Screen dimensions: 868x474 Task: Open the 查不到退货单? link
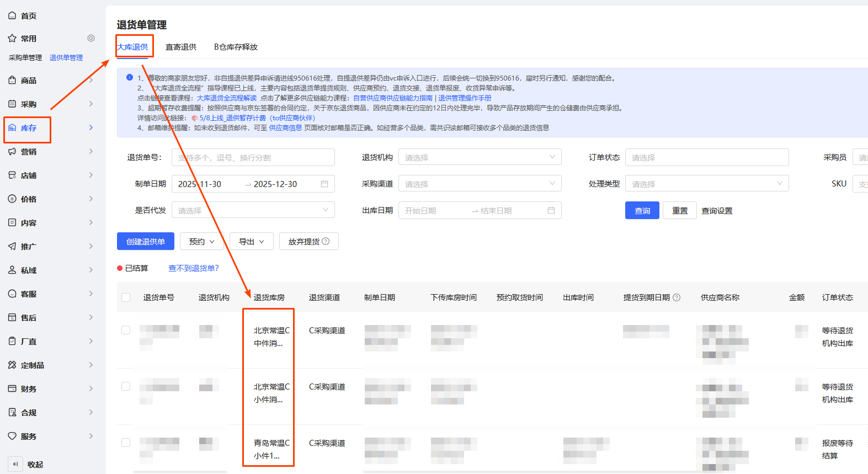193,268
